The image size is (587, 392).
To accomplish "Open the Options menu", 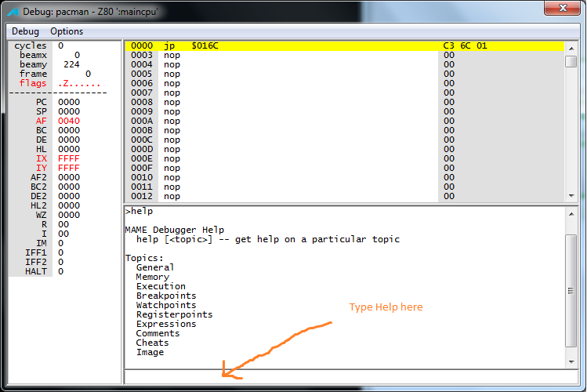I will [67, 31].
